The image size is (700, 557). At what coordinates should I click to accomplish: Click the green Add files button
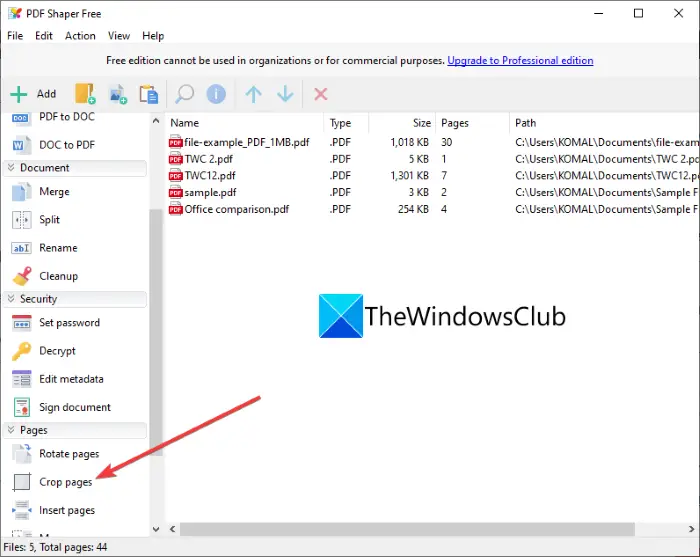pyautogui.click(x=33, y=94)
